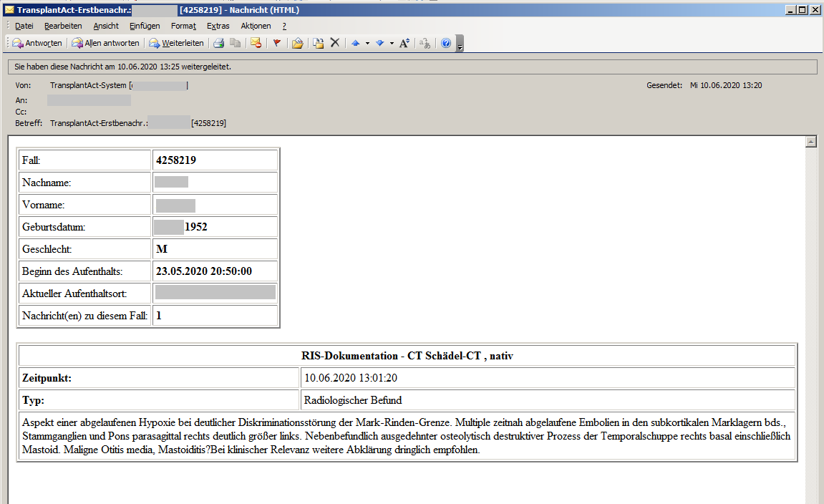
Task: Delete the message with the X icon
Action: [334, 43]
